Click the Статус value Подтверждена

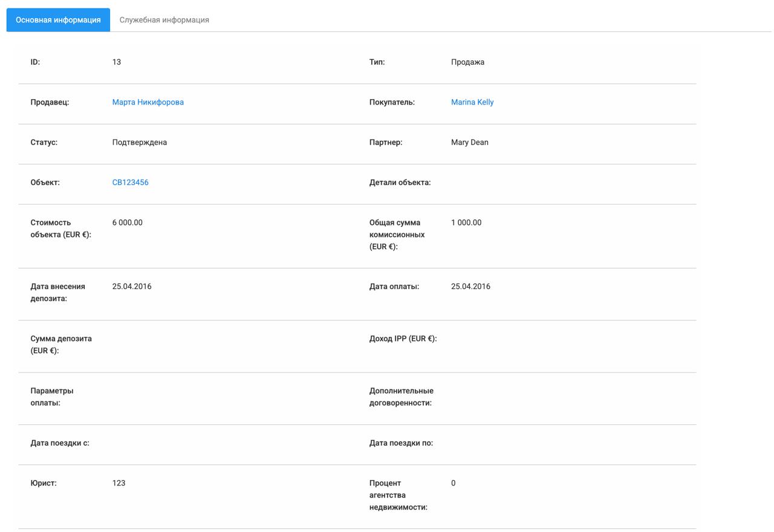pyautogui.click(x=140, y=142)
